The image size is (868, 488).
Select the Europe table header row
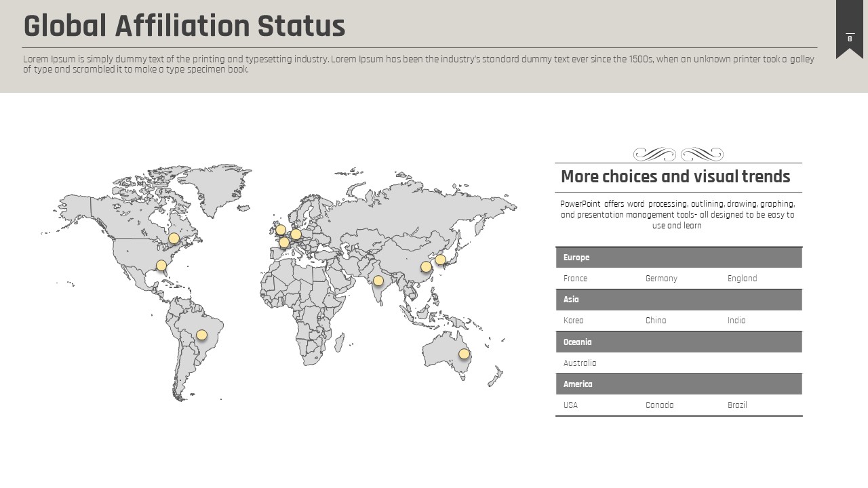(678, 258)
